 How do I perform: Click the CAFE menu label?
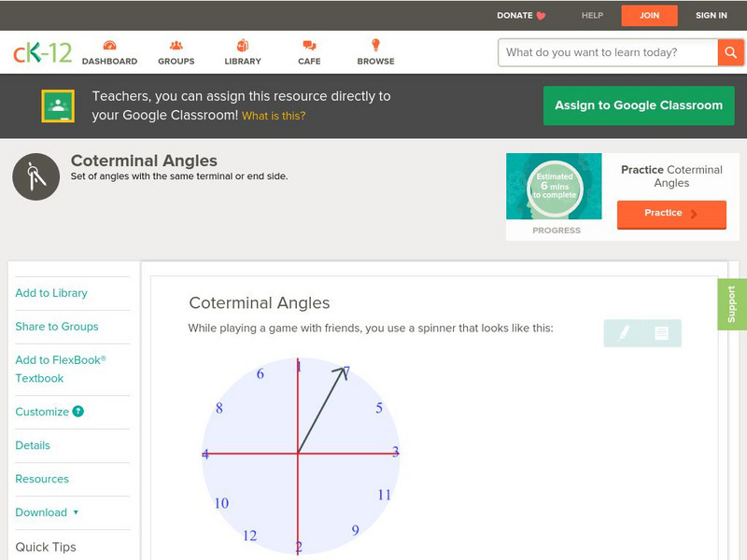[309, 61]
